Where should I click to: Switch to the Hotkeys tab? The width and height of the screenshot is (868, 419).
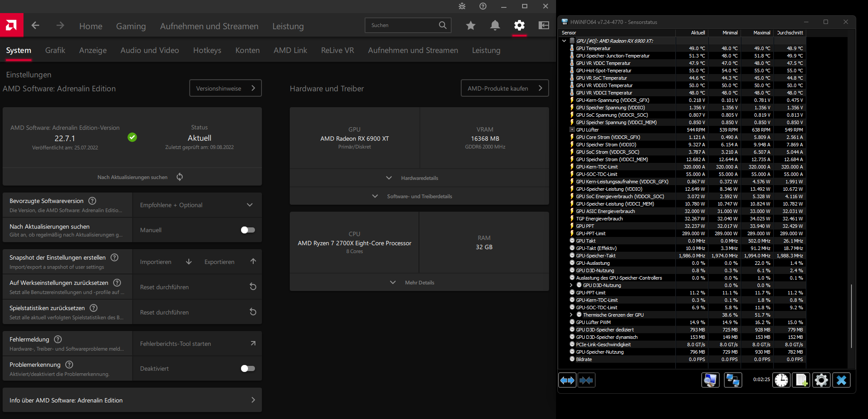tap(207, 51)
